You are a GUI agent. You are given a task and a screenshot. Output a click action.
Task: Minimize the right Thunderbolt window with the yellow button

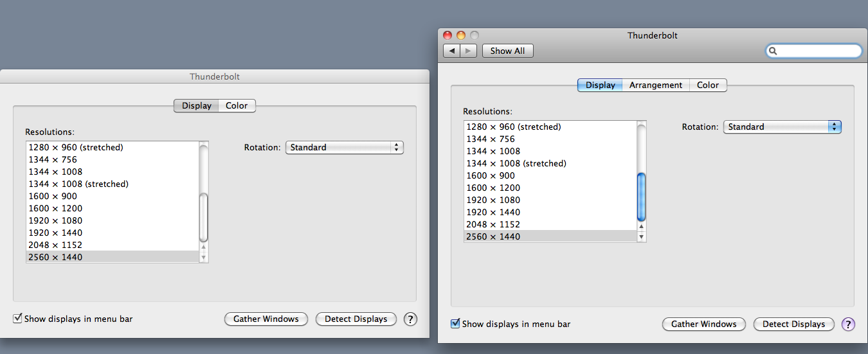461,35
